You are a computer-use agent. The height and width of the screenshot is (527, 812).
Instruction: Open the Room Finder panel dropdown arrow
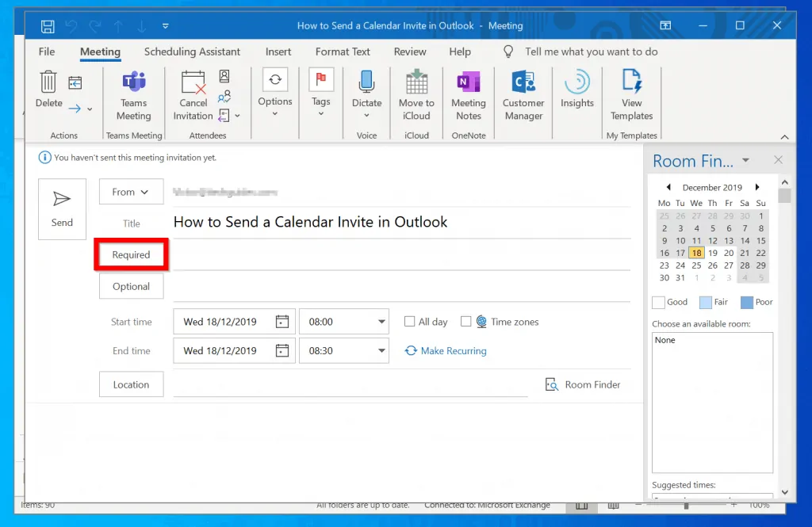pos(745,160)
